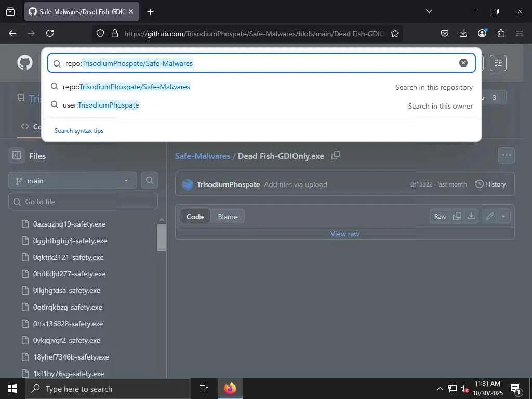The image size is (532, 399).
Task: Open 0gghfhghg3-safety.exe in file tree
Action: (x=70, y=241)
